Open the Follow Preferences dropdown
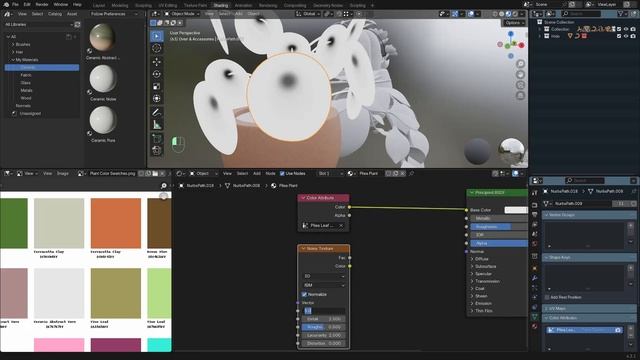Image resolution: width=640 pixels, height=360 pixels. [114, 14]
